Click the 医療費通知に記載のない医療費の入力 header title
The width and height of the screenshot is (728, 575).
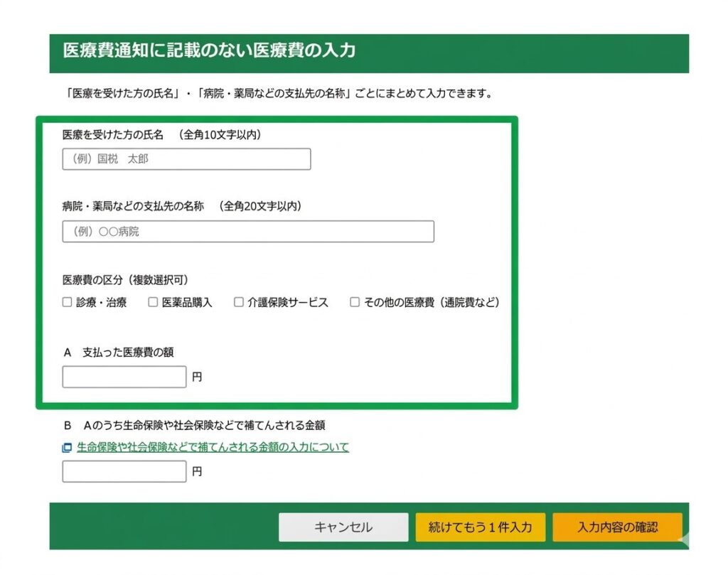[209, 50]
